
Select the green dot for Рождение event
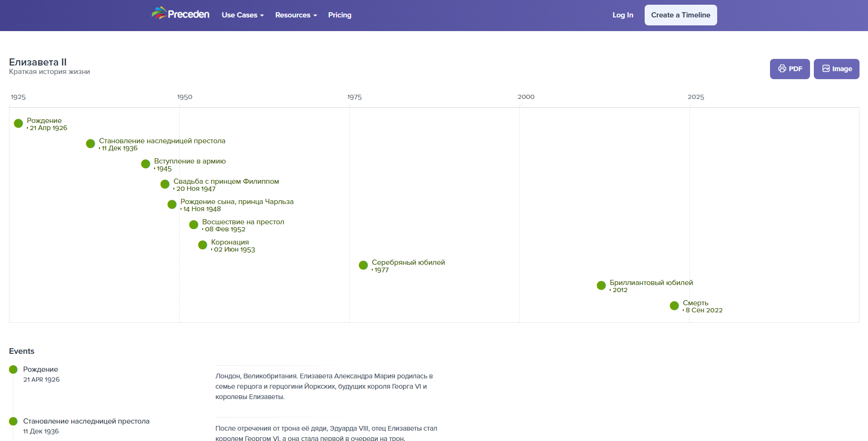[18, 123]
